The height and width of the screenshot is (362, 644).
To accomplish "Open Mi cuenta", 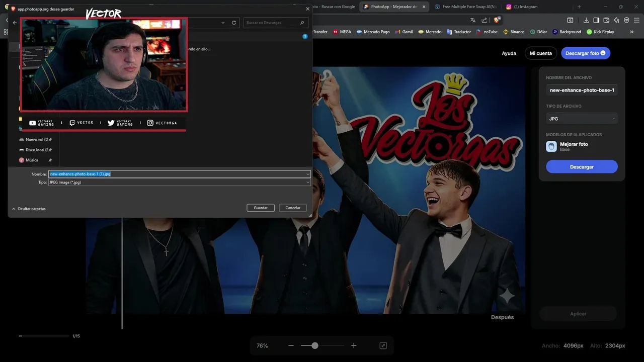I will [x=540, y=53].
